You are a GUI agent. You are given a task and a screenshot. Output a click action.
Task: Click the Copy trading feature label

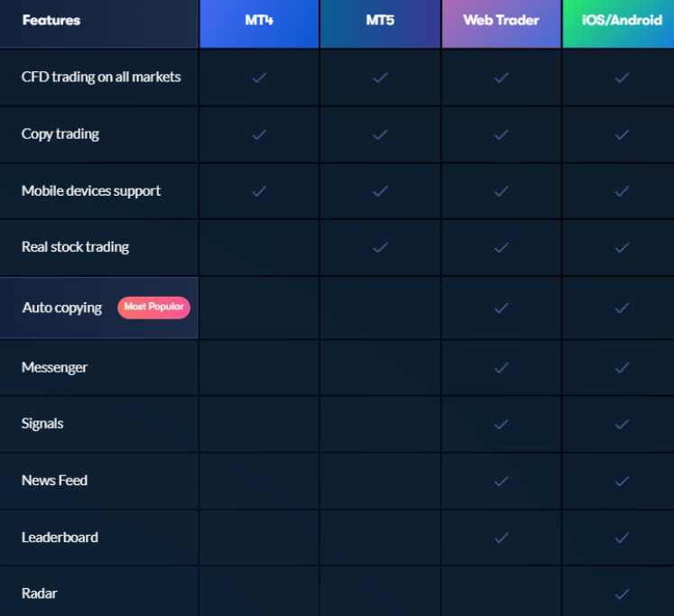click(x=60, y=134)
